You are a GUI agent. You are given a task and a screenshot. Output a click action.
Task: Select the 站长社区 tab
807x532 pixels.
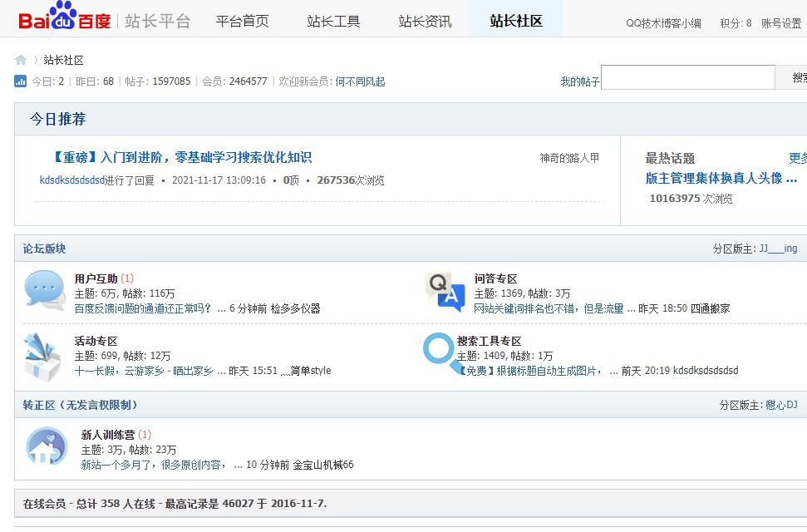pyautogui.click(x=516, y=21)
